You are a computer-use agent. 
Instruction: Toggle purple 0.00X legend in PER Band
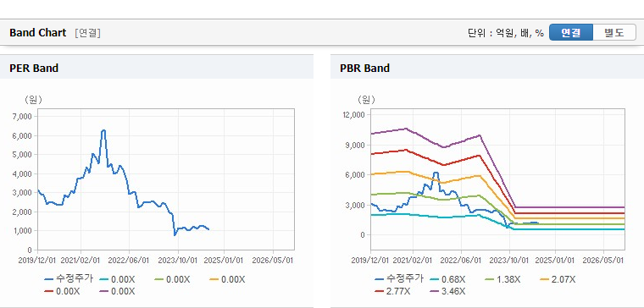click(117, 291)
